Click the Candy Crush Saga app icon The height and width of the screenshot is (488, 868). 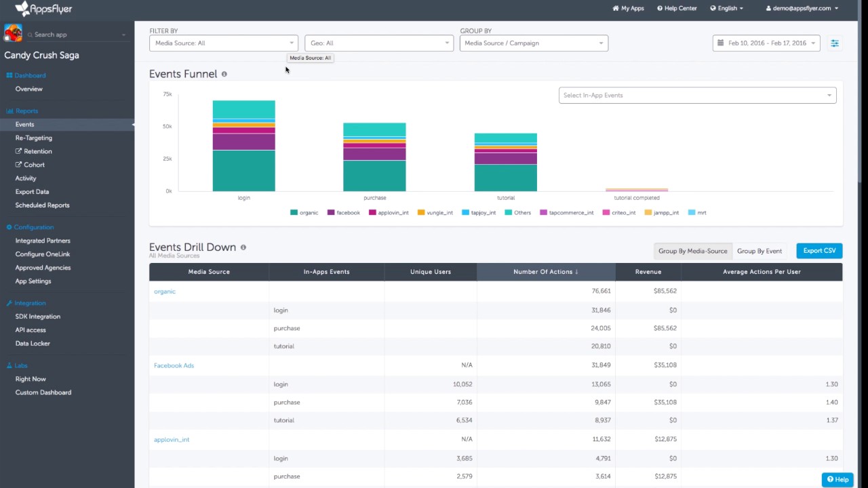(x=13, y=33)
